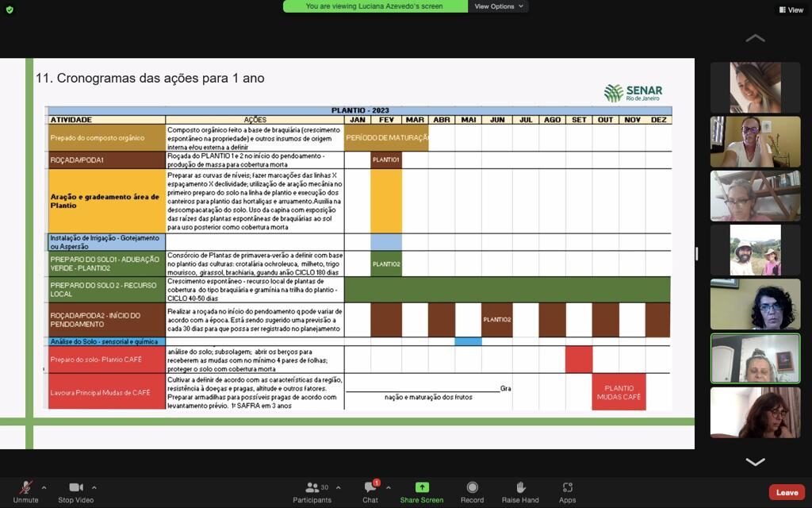Click the 'Análise do Solo - sensorial e química' cell
This screenshot has height=508, width=812.
click(x=107, y=341)
